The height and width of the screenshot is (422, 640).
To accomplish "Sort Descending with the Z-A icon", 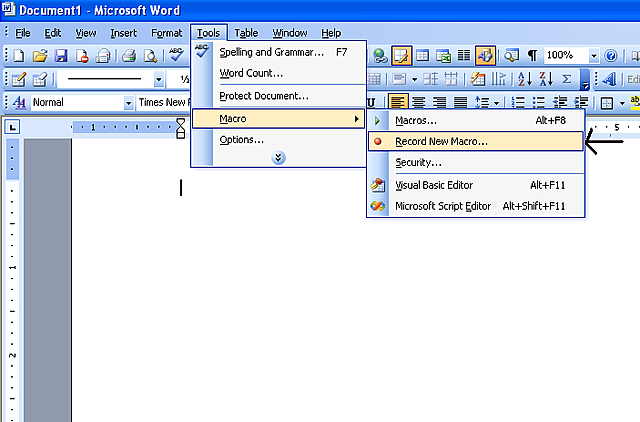I will [546, 79].
